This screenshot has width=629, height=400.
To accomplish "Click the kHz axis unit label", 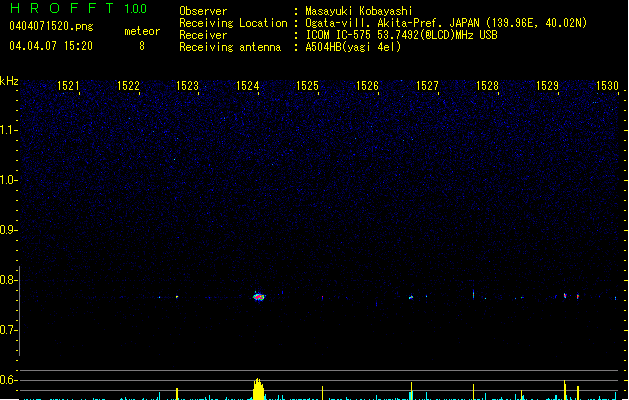I will click(x=9, y=81).
